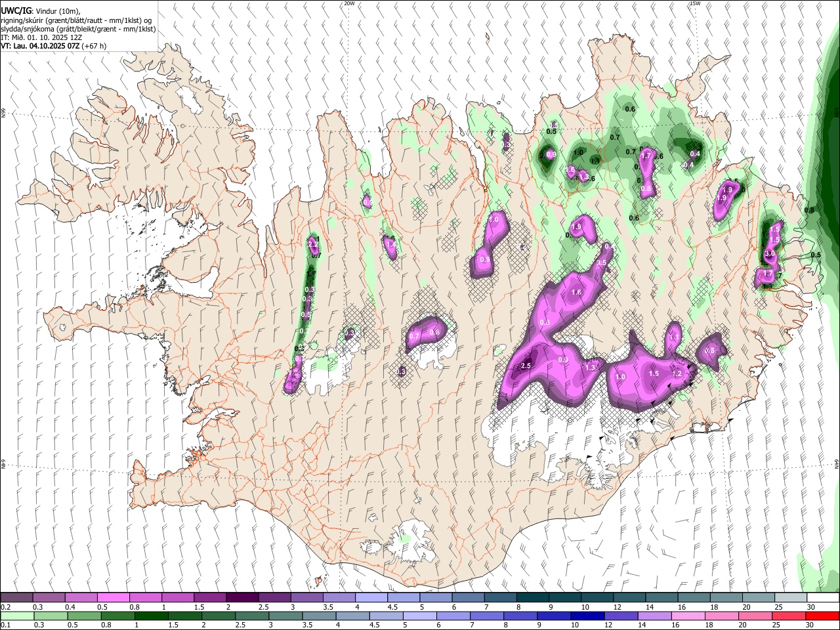Click the '1.4' value on the small purple patch

[391, 244]
